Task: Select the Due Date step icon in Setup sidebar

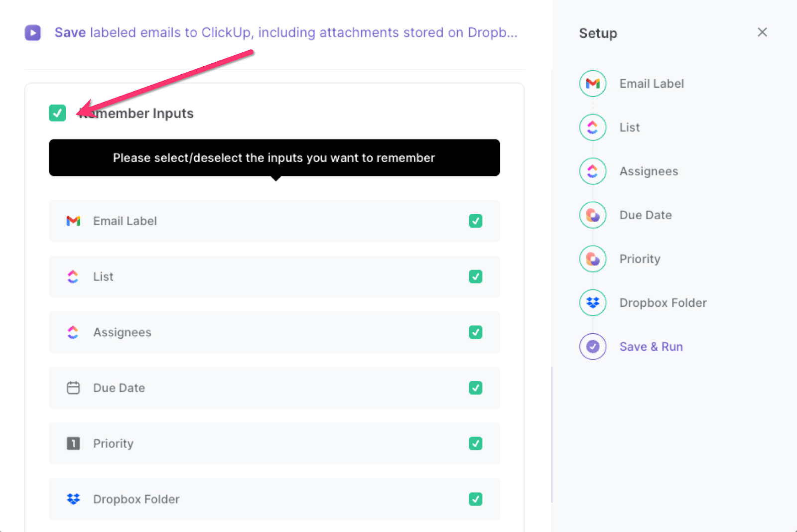Action: tap(592, 215)
